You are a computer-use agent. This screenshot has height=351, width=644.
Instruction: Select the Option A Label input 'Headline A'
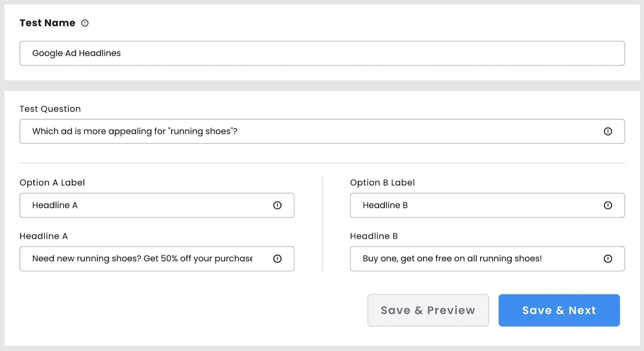157,205
